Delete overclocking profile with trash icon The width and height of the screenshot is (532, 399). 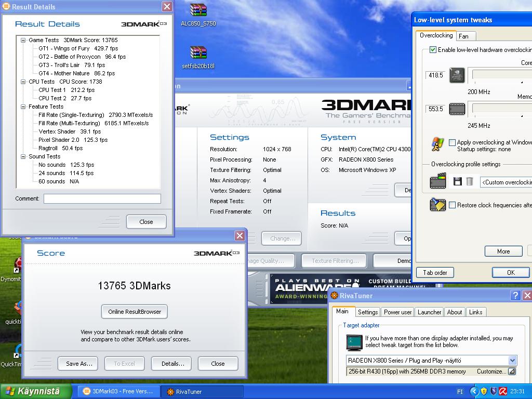470,181
